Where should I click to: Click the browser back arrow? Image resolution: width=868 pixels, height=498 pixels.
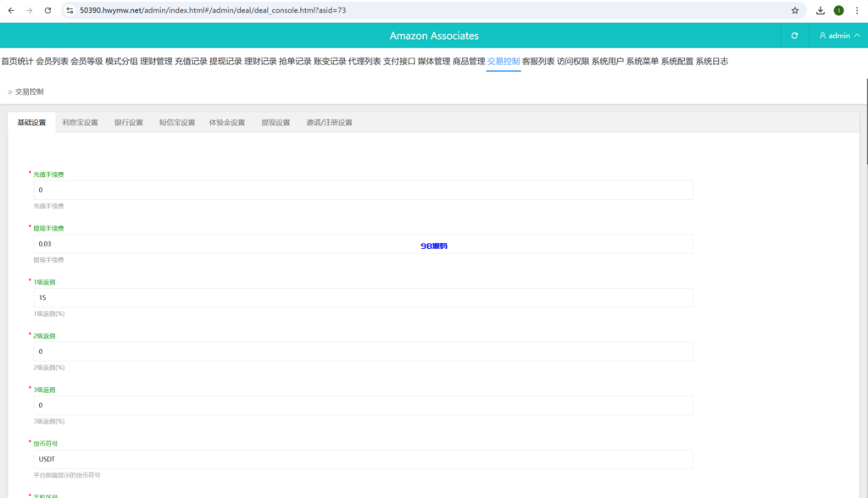pos(11,10)
